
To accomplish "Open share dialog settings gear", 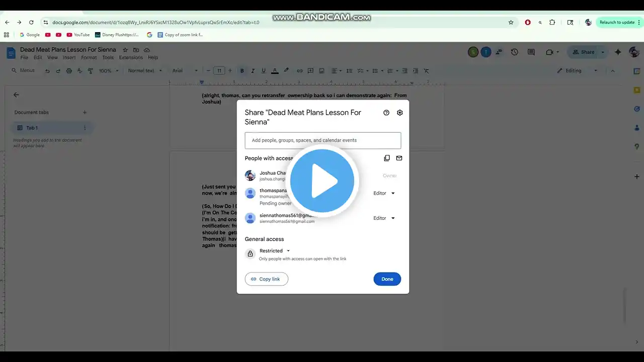I will pos(400,113).
